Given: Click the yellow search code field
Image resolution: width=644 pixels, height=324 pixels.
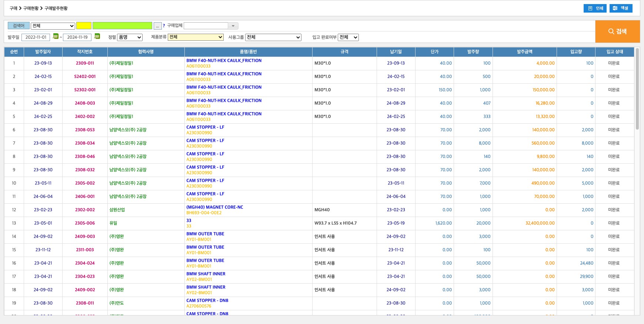Looking at the screenshot, I should tap(84, 26).
